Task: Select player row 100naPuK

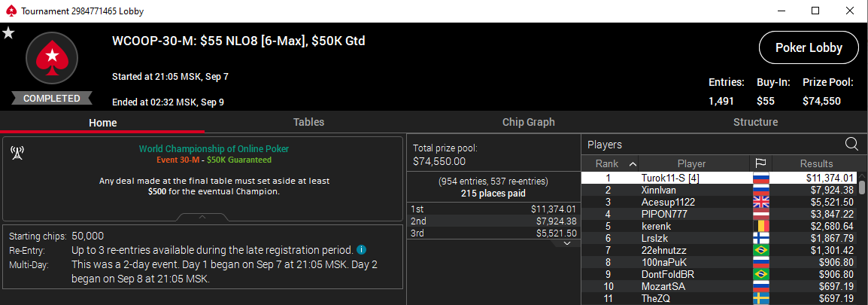Action: pos(720,262)
